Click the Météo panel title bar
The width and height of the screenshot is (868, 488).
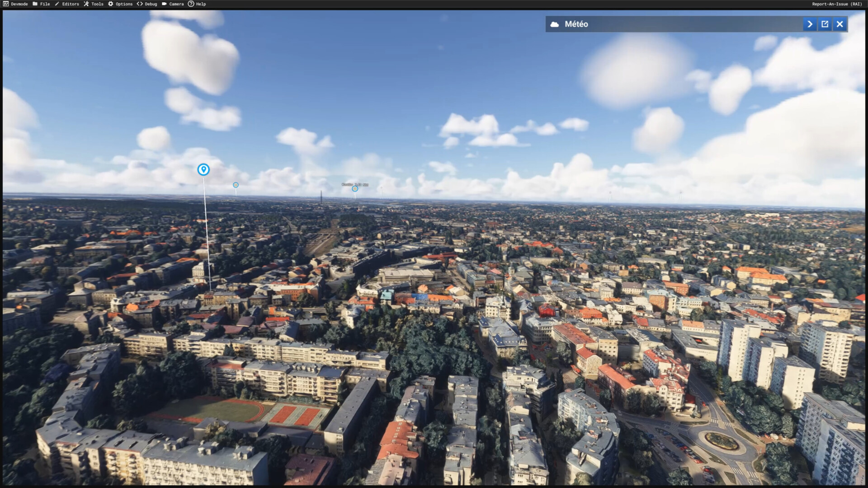point(678,24)
